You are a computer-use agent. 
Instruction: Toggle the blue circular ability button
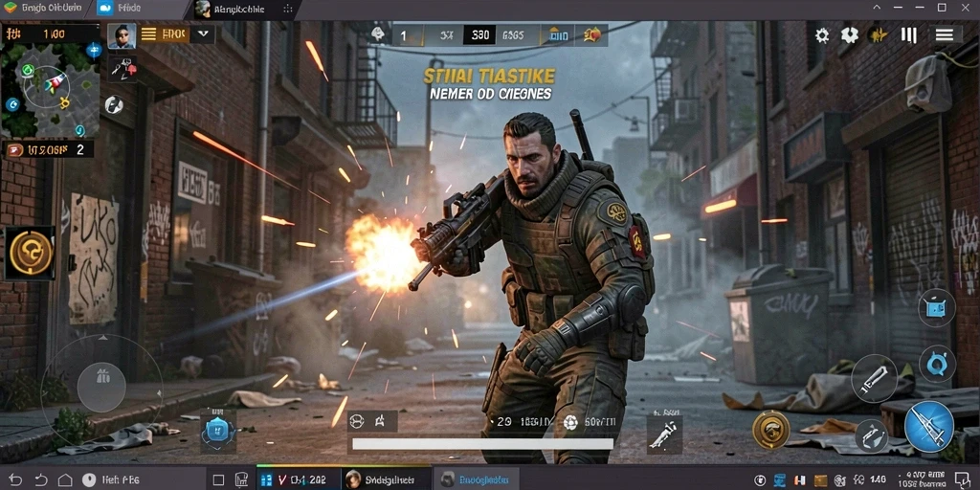937,364
